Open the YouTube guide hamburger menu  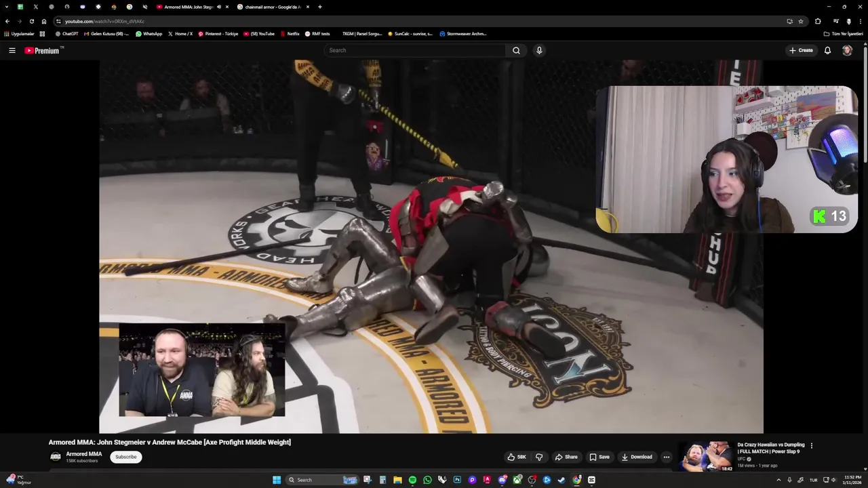(x=12, y=50)
